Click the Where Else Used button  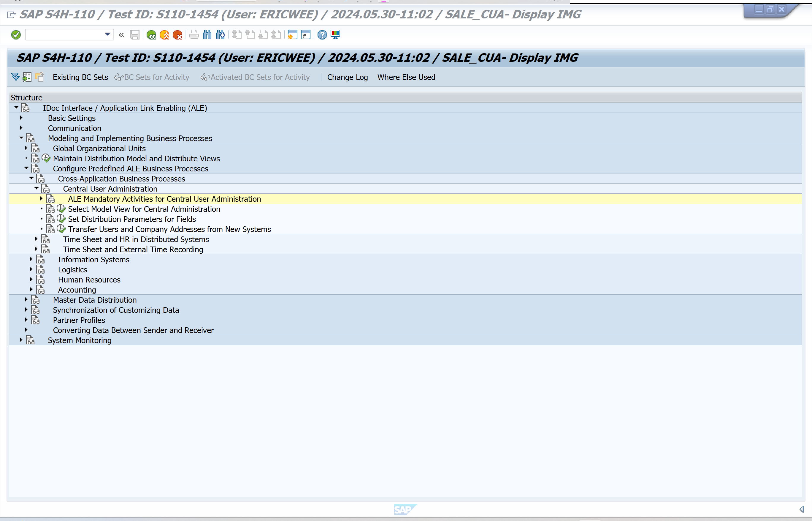[406, 77]
